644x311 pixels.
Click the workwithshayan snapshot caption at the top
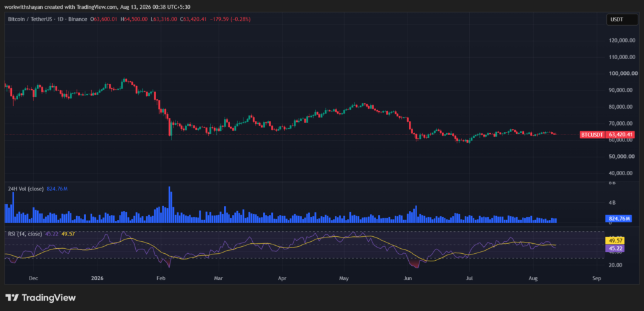coord(97,6)
